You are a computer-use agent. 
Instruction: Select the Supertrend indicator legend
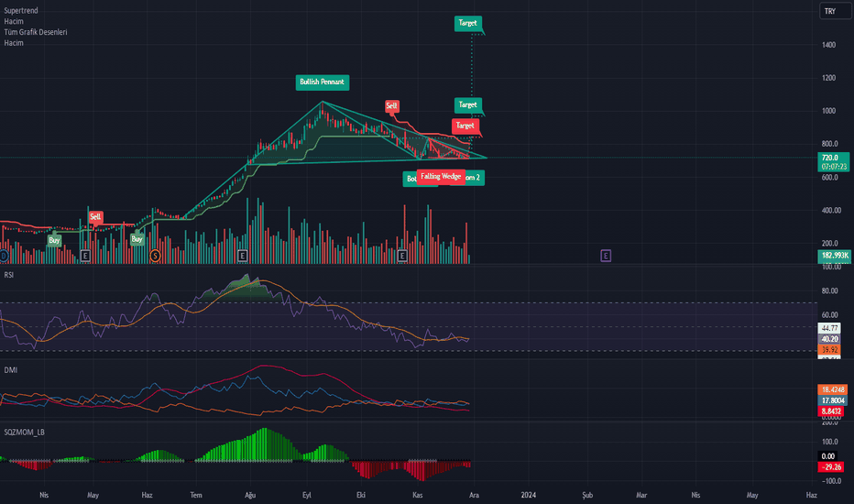pos(21,10)
